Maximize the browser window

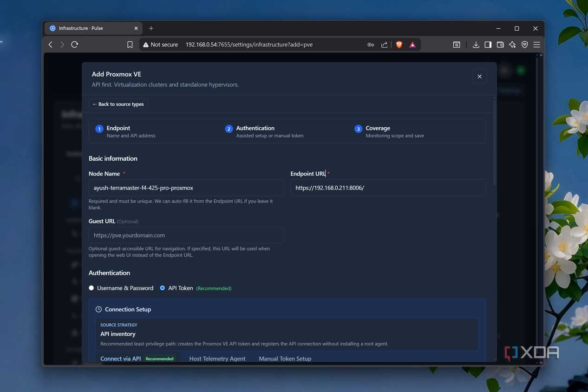tap(516, 28)
